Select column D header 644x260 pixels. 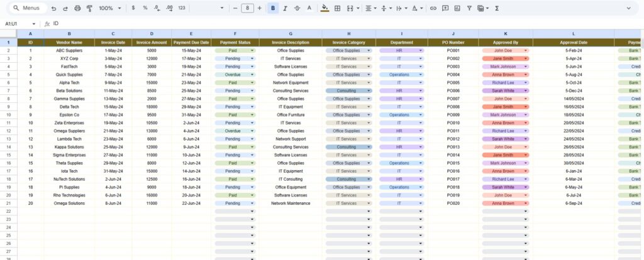pos(152,34)
